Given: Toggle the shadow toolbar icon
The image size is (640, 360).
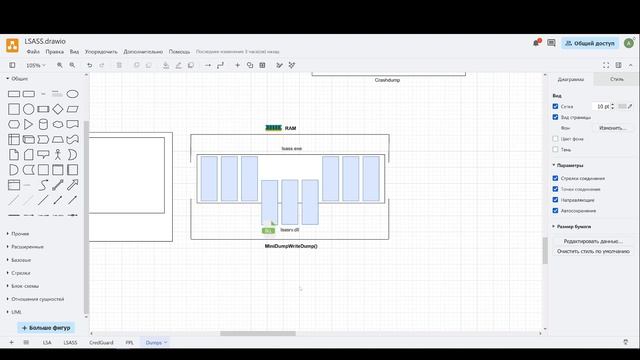Looking at the screenshot, I should [191, 65].
